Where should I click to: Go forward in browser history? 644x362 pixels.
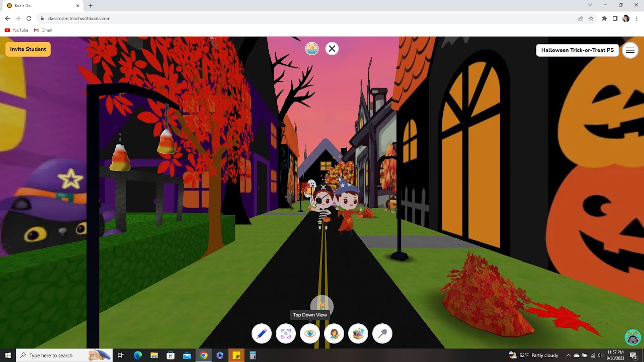point(18,19)
